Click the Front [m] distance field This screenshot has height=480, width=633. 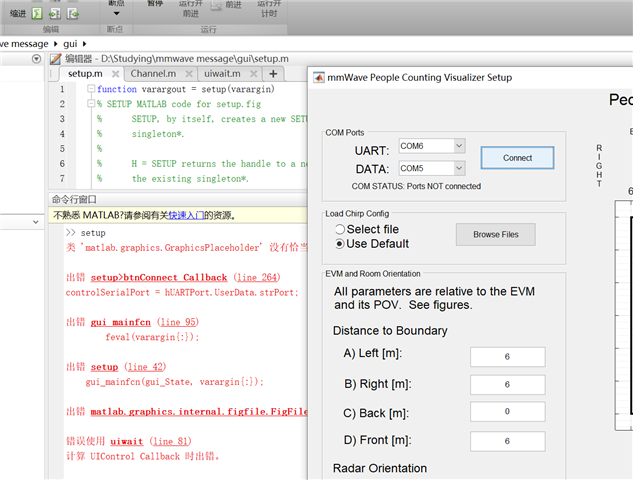pyautogui.click(x=507, y=441)
